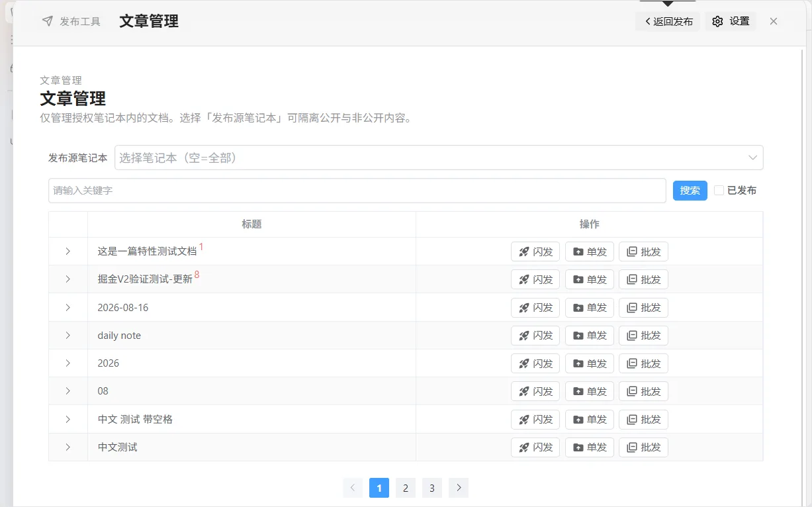
Task: Click the previous page arrow
Action: click(x=353, y=488)
